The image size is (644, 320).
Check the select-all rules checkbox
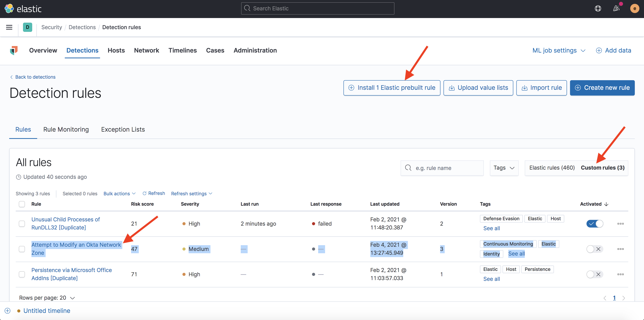click(x=22, y=204)
